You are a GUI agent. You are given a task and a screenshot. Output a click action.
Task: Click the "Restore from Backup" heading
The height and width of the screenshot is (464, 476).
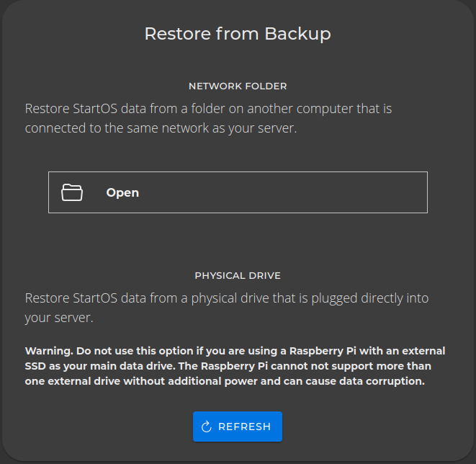[238, 34]
